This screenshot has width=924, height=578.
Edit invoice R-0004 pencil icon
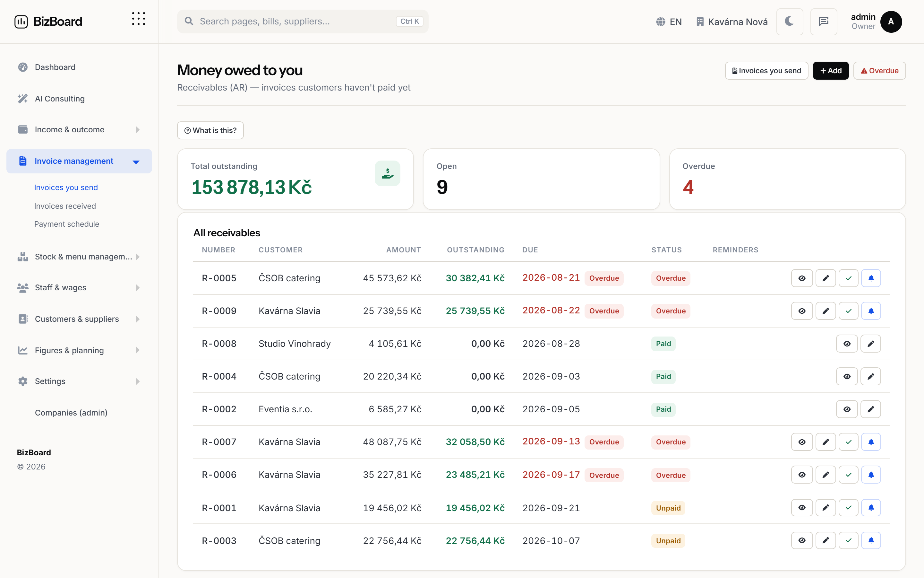(870, 377)
